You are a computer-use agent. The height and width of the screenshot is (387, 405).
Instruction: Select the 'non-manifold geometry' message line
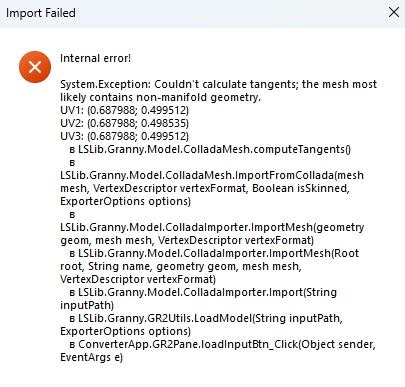click(x=160, y=97)
